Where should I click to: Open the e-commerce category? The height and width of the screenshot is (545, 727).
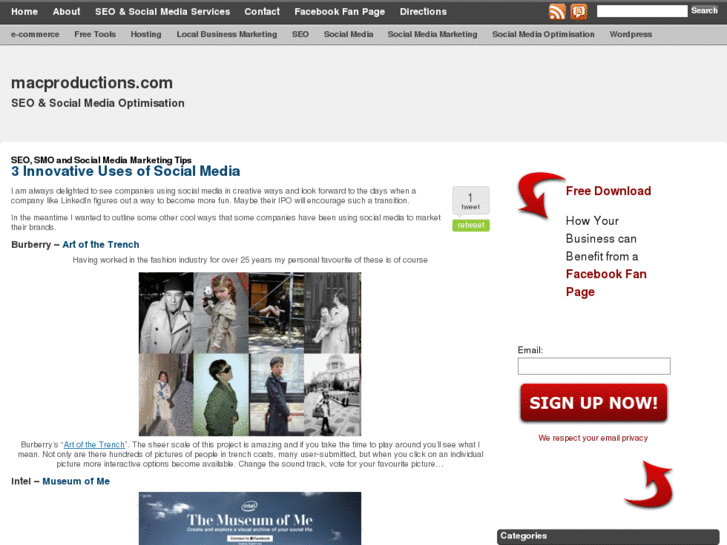coord(35,34)
